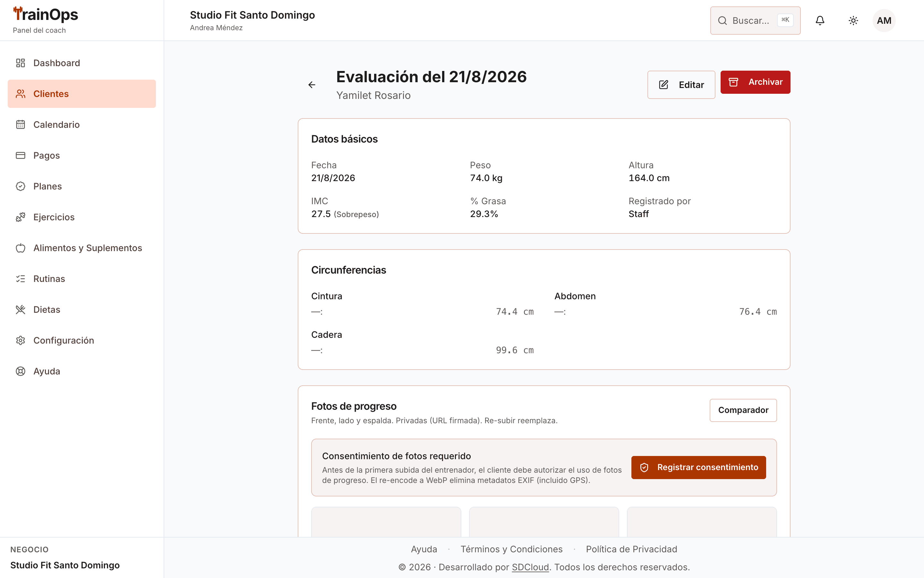Click the Planes badge icon
924x578 pixels.
(x=21, y=186)
